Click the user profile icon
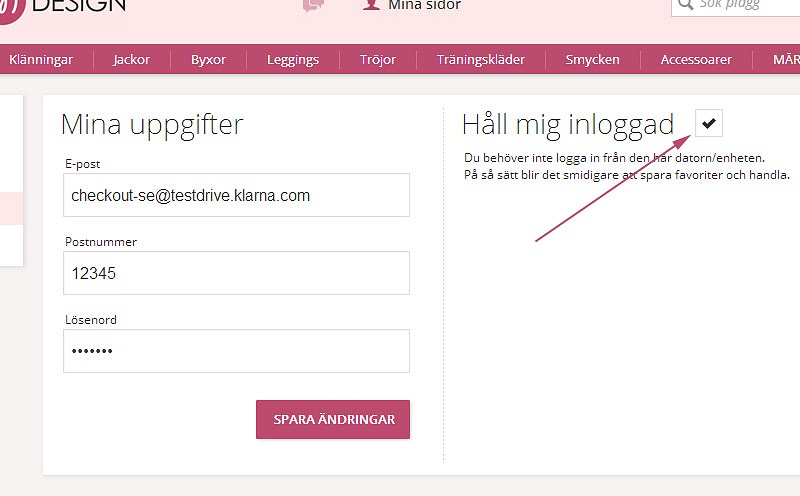Image resolution: width=800 pixels, height=496 pixels. tap(372, 5)
